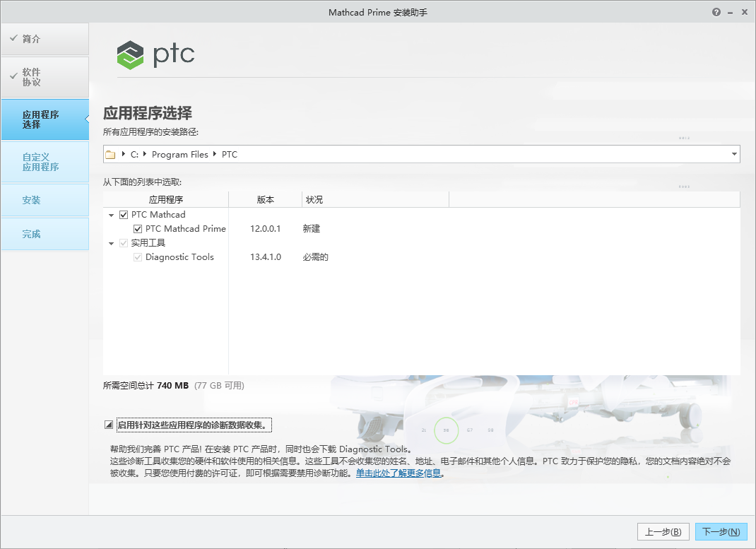Viewport: 756px width, 549px height.
Task: Select the PTC Mathcad group label
Action: 158,215
